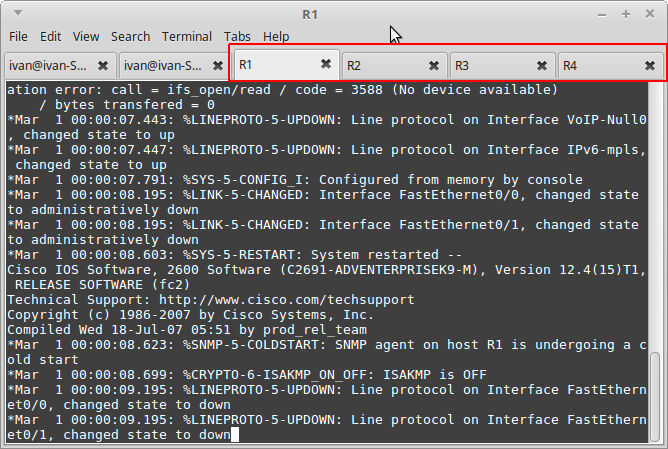Close the R4 tab
Image resolution: width=668 pixels, height=449 pixels.
649,65
